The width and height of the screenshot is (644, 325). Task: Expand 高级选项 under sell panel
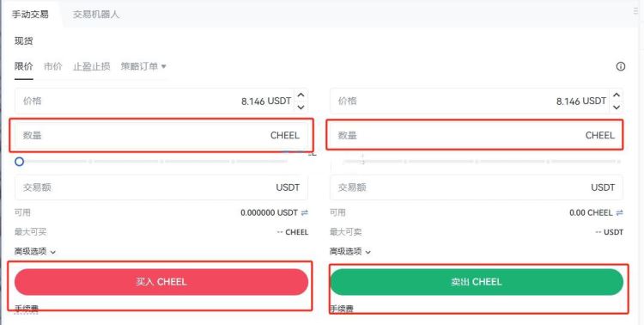pos(350,251)
